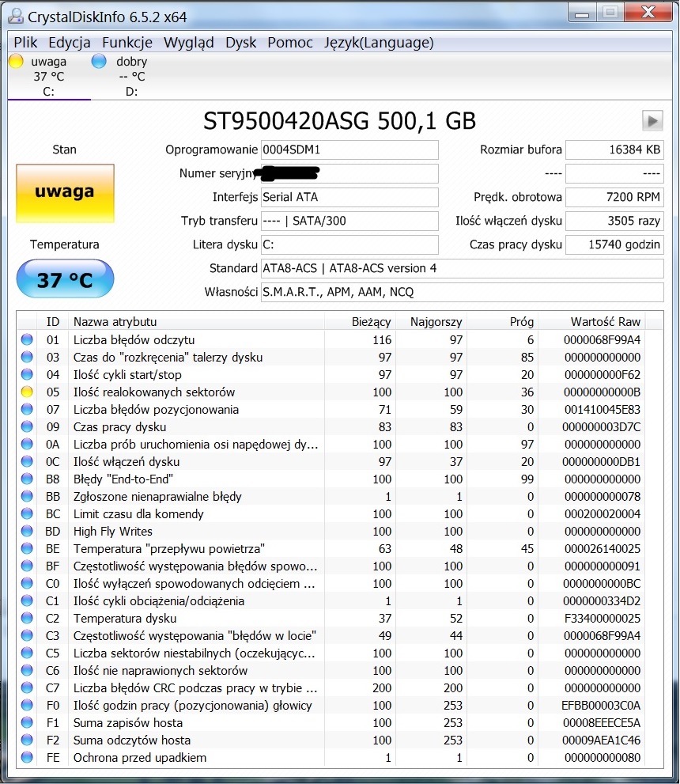Viewport: 680px width, 784px height.
Task: Click the Próg column header
Action: [502, 321]
